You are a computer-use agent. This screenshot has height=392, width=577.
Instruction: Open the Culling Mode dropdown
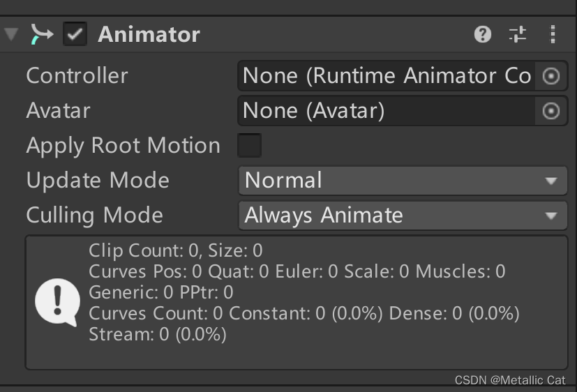click(403, 216)
